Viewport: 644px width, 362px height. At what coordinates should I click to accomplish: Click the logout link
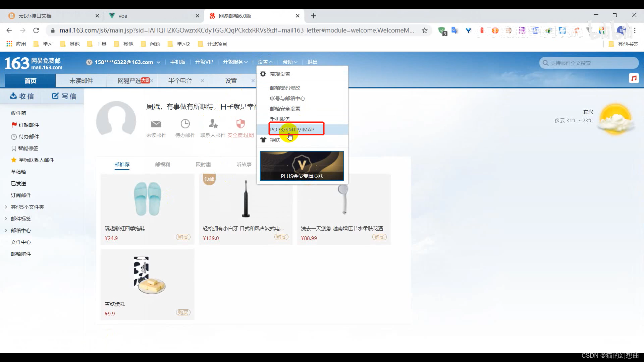pos(312,62)
